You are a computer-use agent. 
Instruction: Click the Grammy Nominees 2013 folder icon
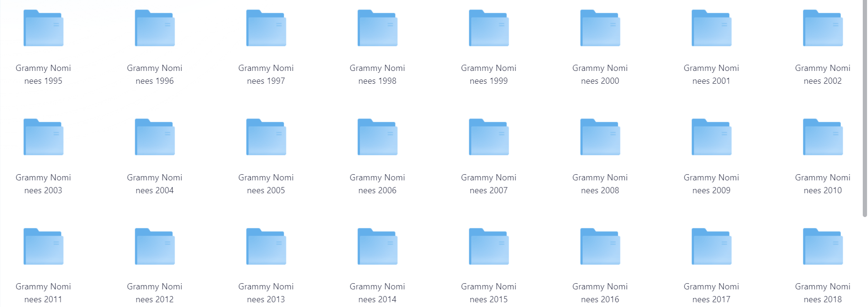(266, 247)
